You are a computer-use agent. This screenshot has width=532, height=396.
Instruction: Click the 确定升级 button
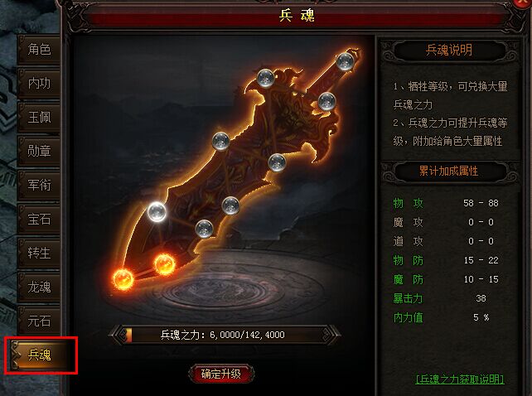tap(221, 374)
